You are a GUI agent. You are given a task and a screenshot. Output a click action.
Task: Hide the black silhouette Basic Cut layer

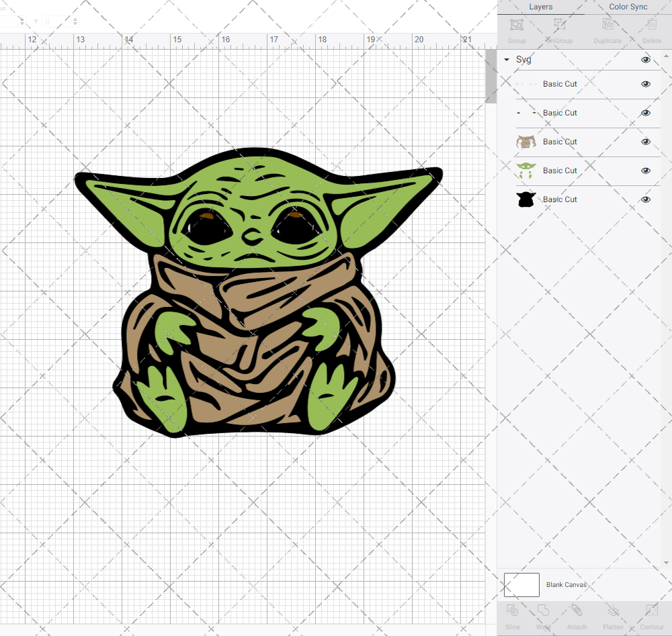(x=645, y=199)
